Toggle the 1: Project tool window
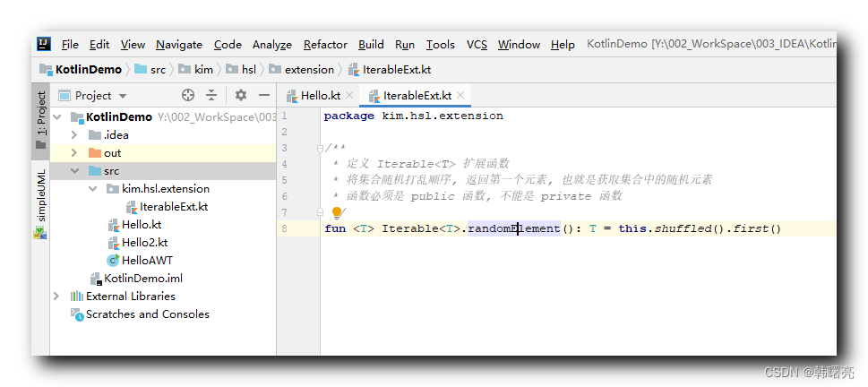 pyautogui.click(x=41, y=121)
